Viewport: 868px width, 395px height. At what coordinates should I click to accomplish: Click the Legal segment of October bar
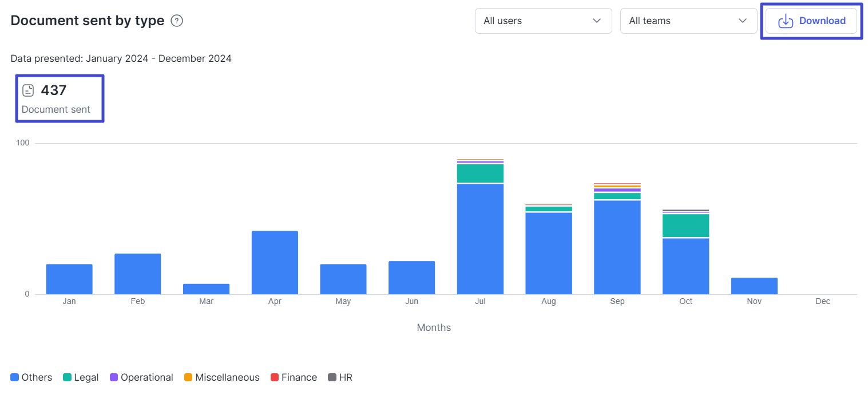685,226
